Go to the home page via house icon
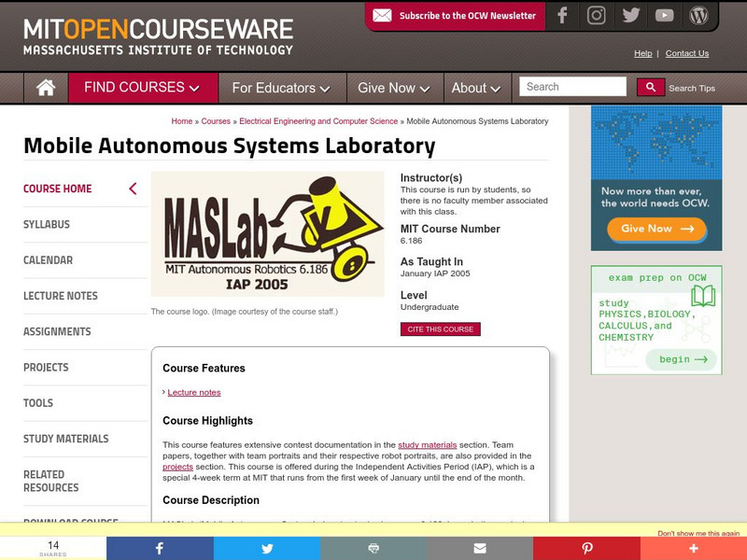The width and height of the screenshot is (747, 560). (x=46, y=88)
